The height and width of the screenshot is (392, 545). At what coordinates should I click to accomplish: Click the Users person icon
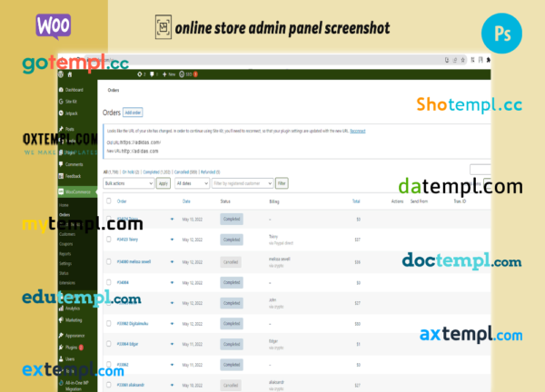point(61,359)
